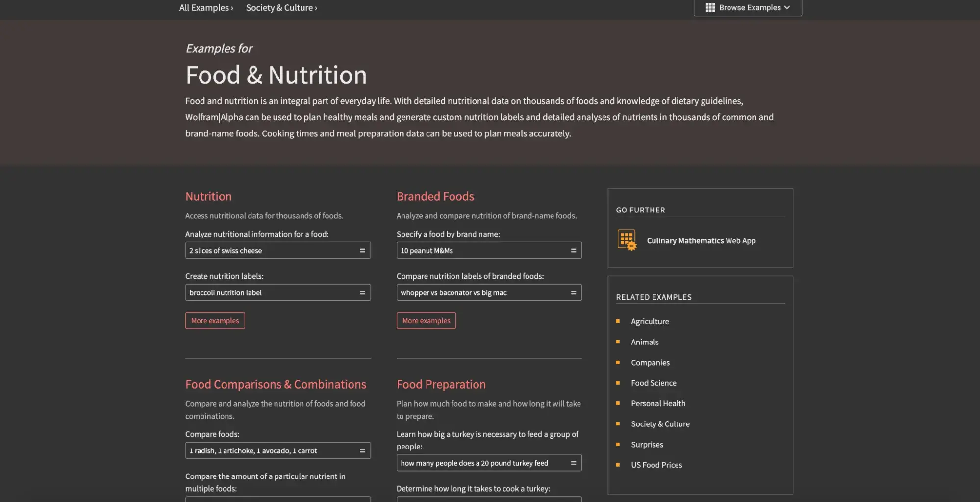Expand the Browse Examples dropdown arrow
980x502 pixels.
click(787, 8)
